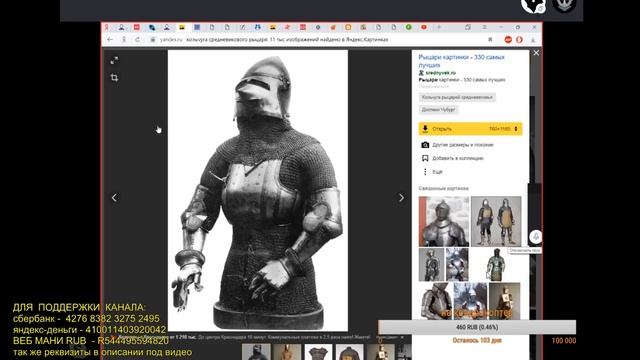Open related thumbnail of winged-helmet knight
This screenshot has width=640, height=360.
470,301
